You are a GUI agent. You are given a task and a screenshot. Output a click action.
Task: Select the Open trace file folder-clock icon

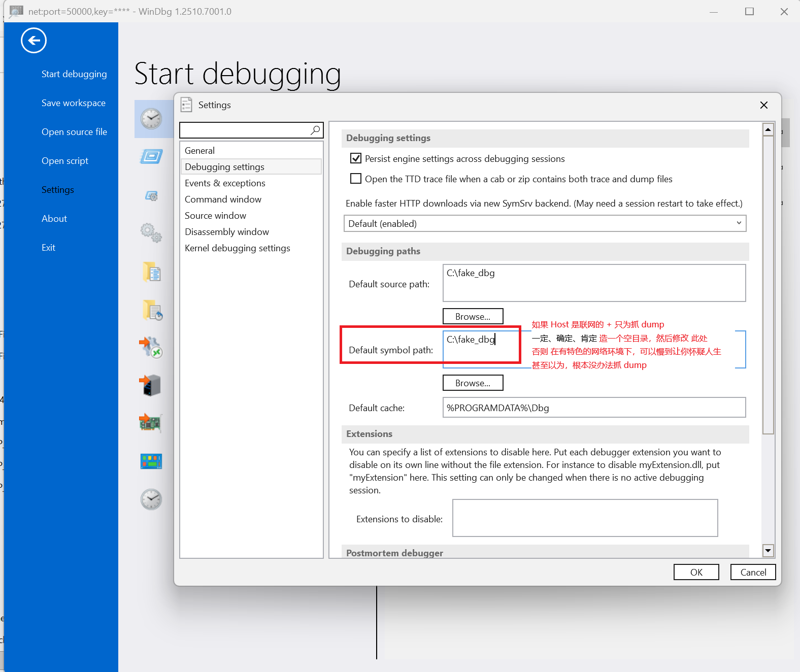coord(152,310)
